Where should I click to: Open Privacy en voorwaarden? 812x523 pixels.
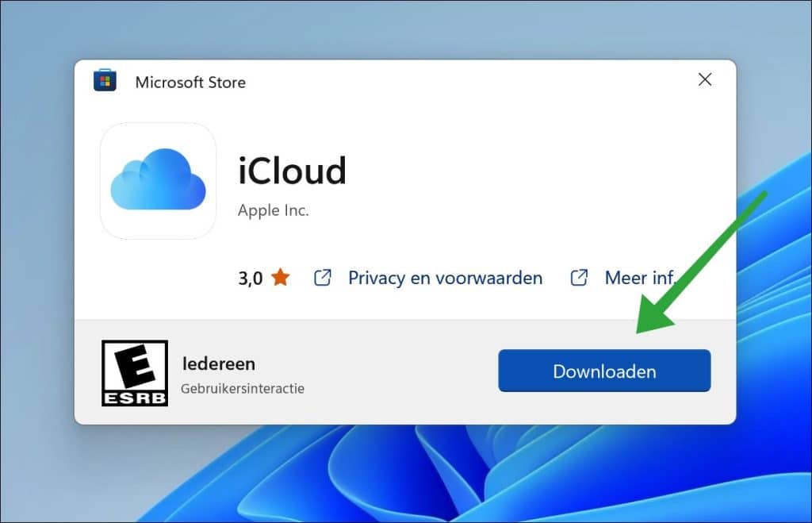point(445,278)
